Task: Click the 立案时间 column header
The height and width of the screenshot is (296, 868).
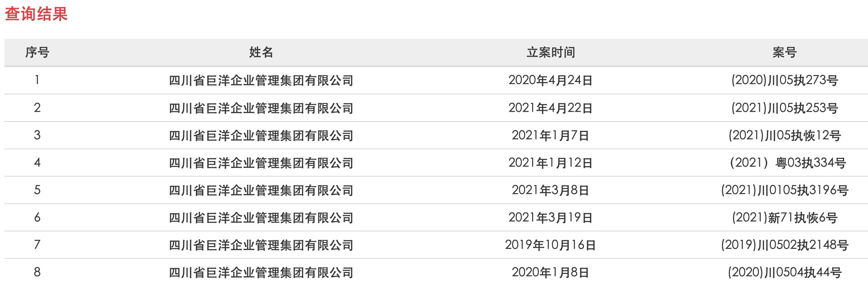Action: pos(550,53)
